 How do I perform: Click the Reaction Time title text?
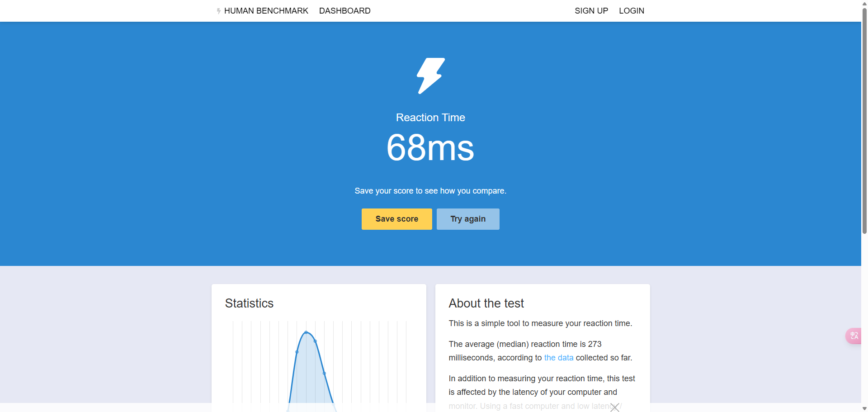430,118
